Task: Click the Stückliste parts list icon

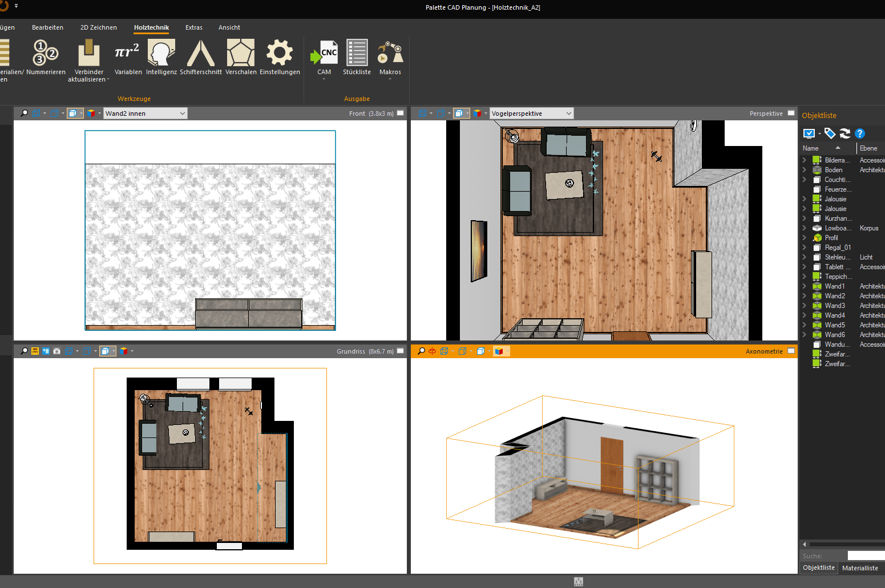Action: tap(357, 56)
